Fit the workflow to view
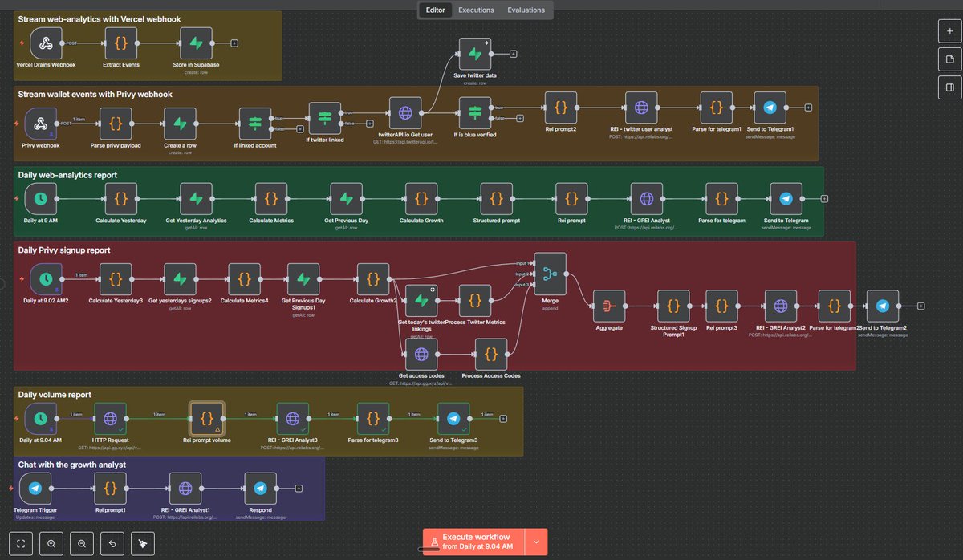 coord(19,543)
